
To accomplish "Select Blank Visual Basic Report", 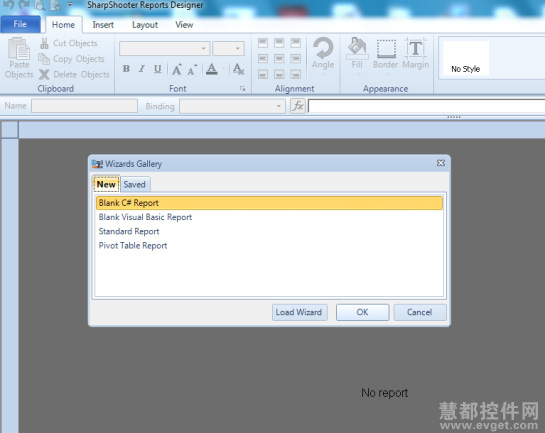I will click(x=269, y=217).
